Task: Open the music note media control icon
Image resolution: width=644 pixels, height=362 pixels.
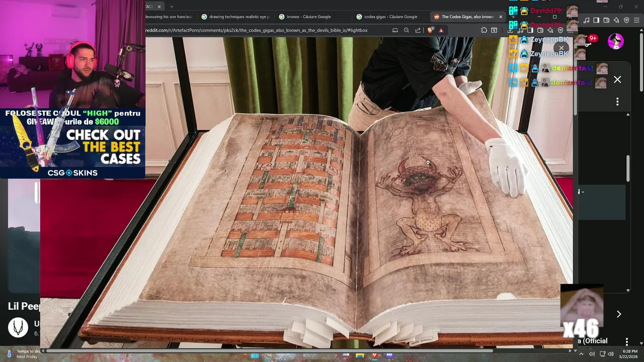Action: point(586,20)
